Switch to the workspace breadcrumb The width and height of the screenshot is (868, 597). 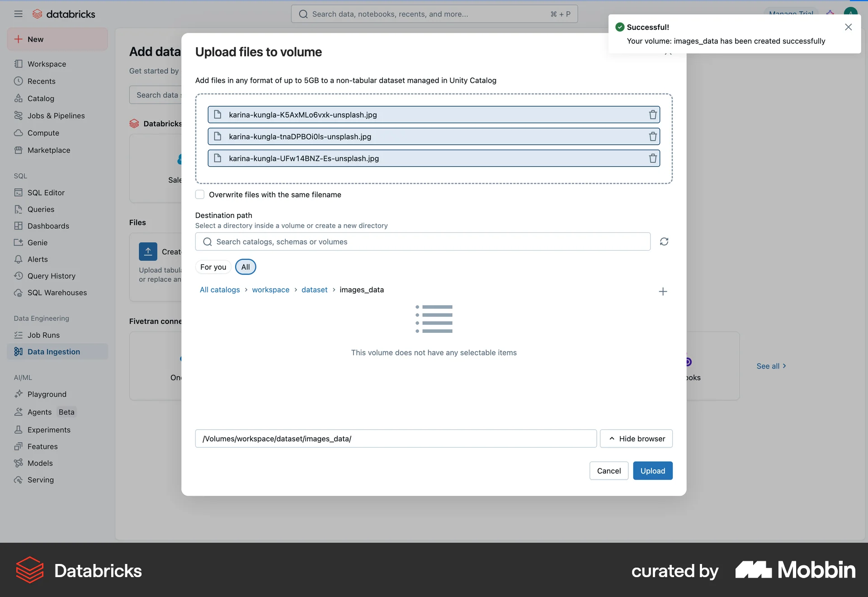point(270,289)
